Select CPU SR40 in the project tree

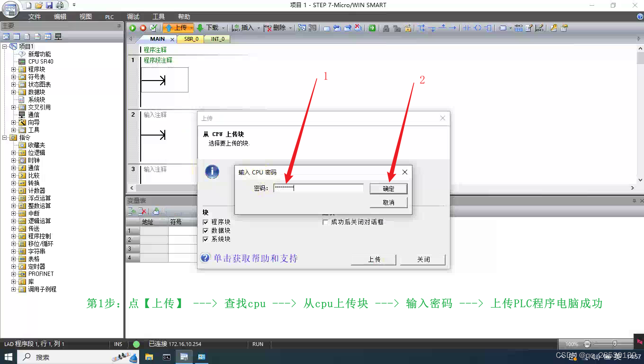(41, 62)
